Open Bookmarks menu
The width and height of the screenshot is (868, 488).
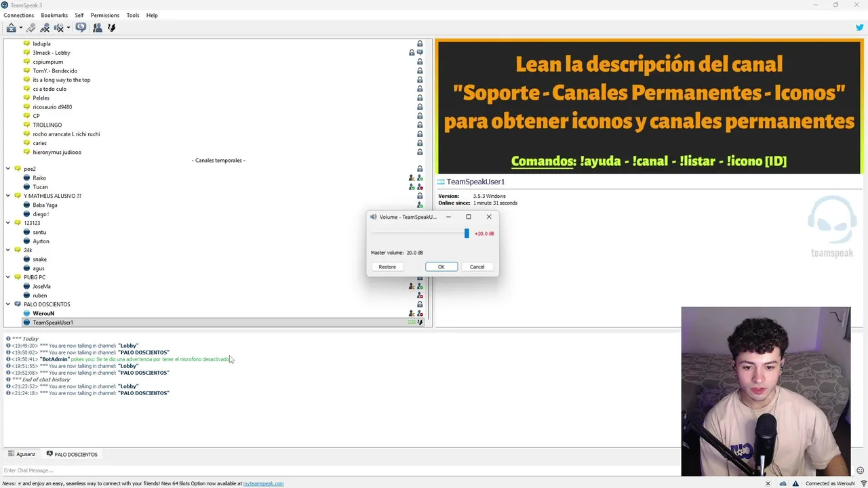click(54, 15)
